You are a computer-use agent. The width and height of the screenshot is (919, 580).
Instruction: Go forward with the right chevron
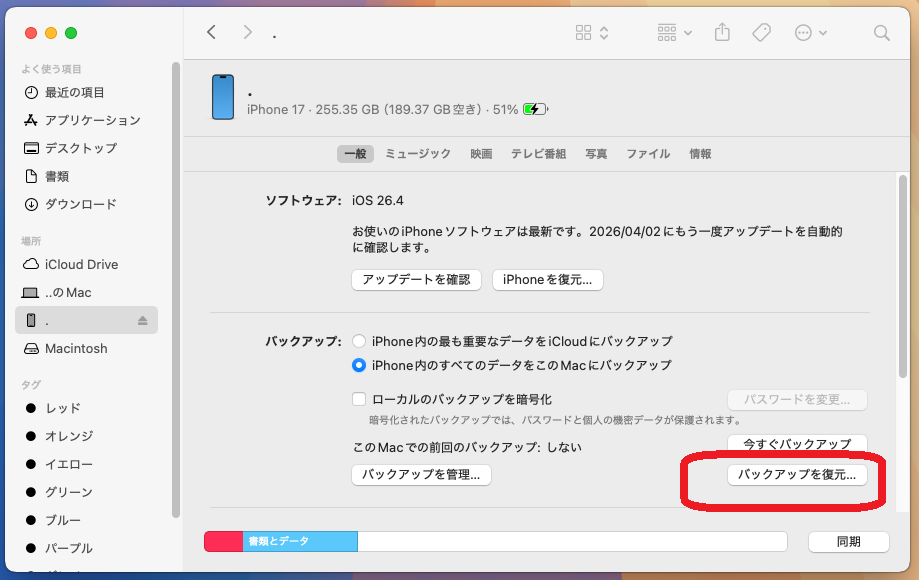(247, 32)
